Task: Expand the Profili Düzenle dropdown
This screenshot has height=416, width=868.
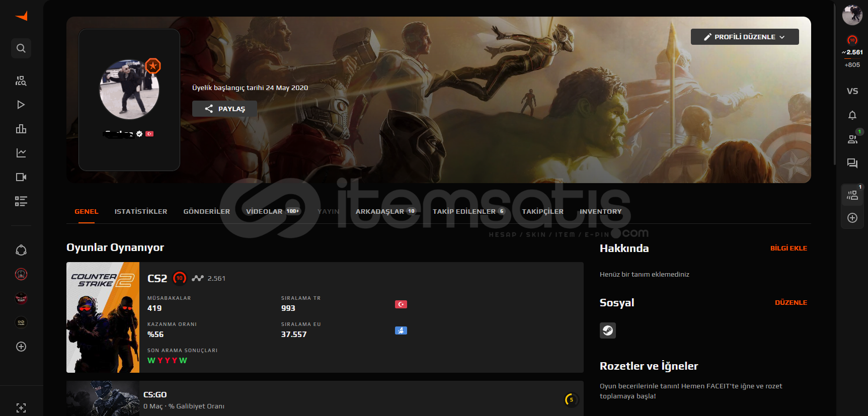Action: [x=745, y=37]
